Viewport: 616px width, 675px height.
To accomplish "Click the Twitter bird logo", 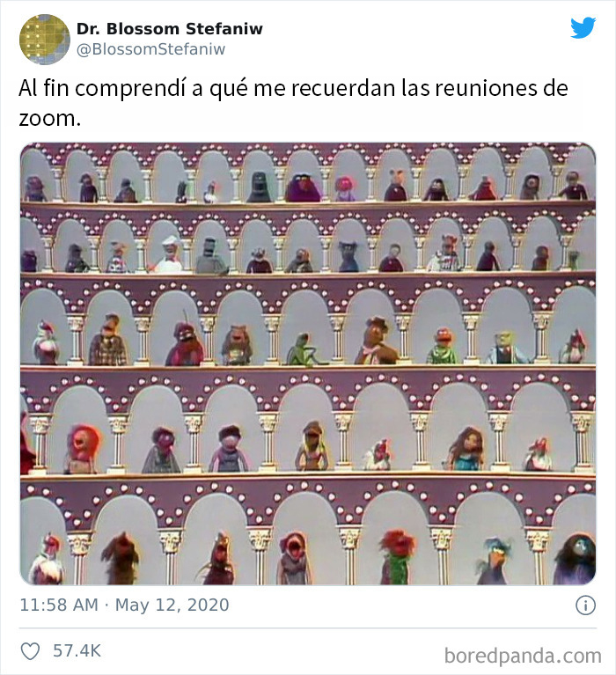I will tap(583, 27).
